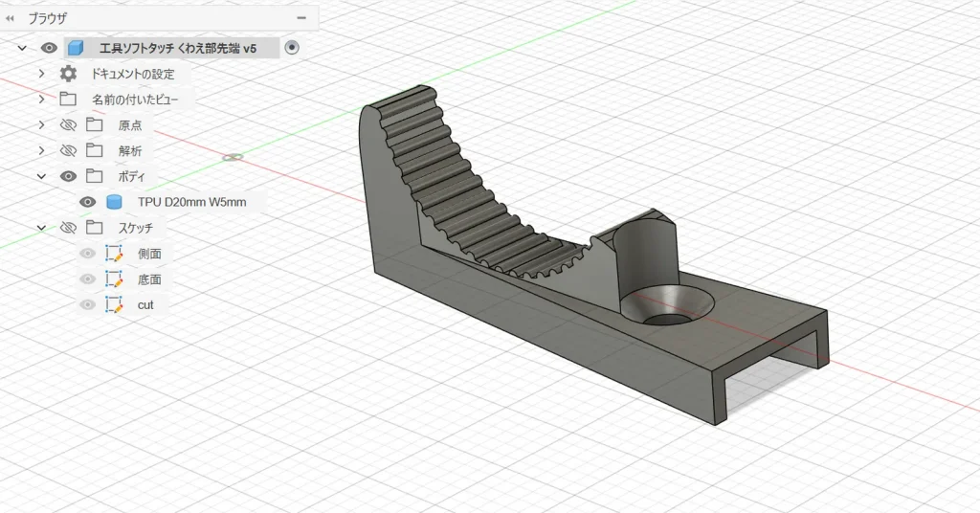This screenshot has height=513, width=980.
Task: Collapse the 工具ソフトタッチ root component tree
Action: 22,48
